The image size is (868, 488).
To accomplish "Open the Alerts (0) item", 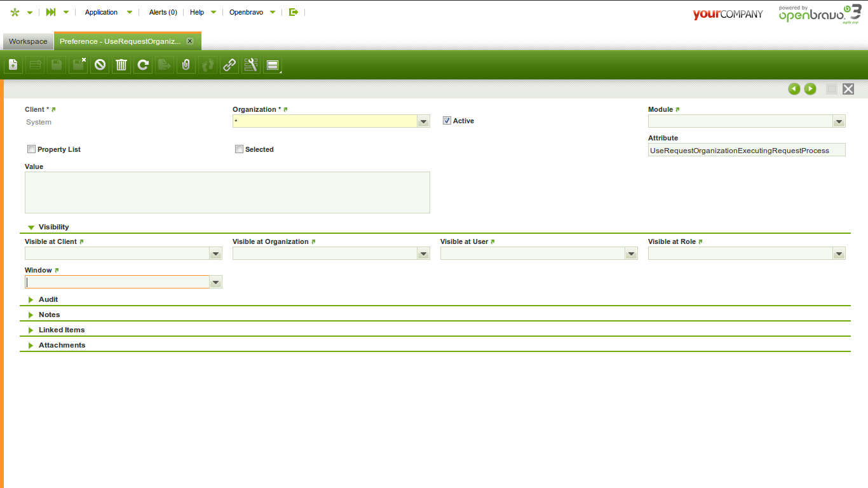I will [163, 12].
